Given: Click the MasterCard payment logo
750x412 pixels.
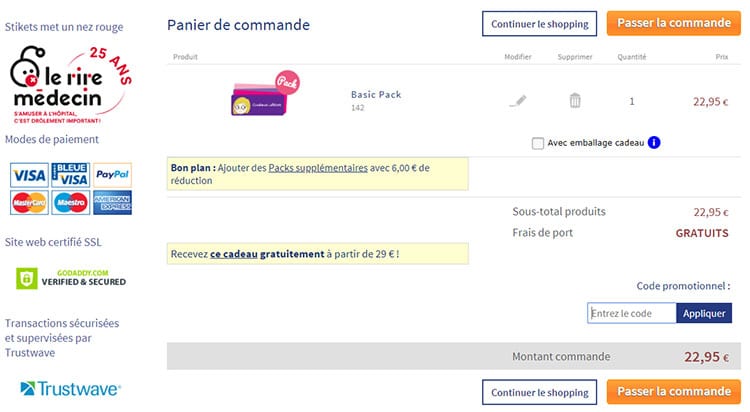Looking at the screenshot, I should [28, 202].
